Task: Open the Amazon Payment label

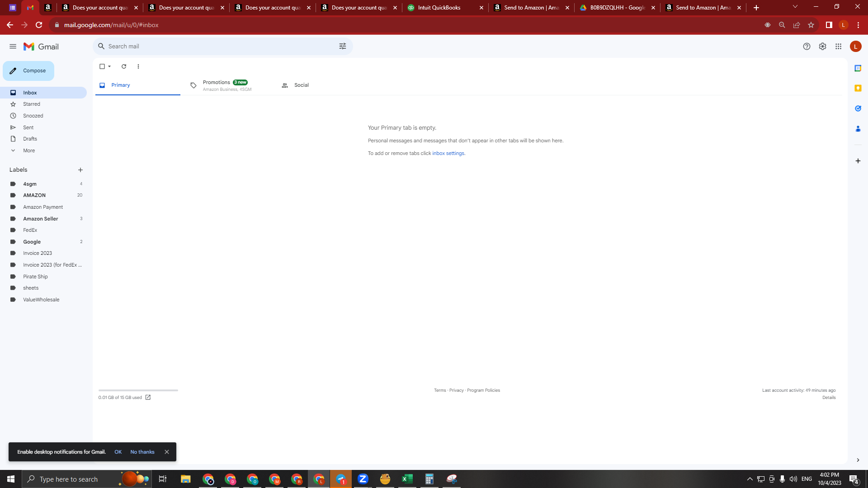Action: tap(43, 207)
